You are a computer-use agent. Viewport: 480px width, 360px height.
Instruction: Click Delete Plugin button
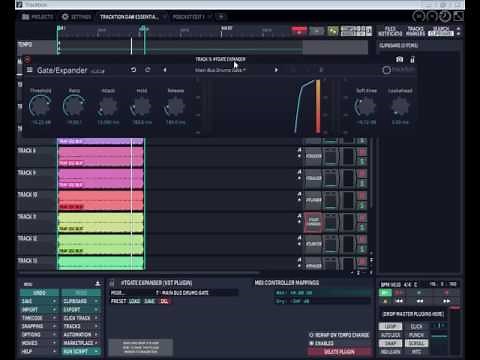click(x=339, y=352)
